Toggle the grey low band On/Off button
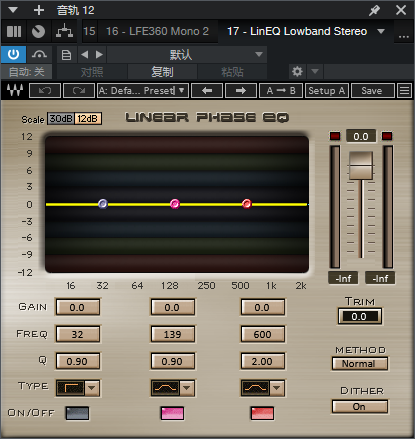415x439 pixels. 77,413
